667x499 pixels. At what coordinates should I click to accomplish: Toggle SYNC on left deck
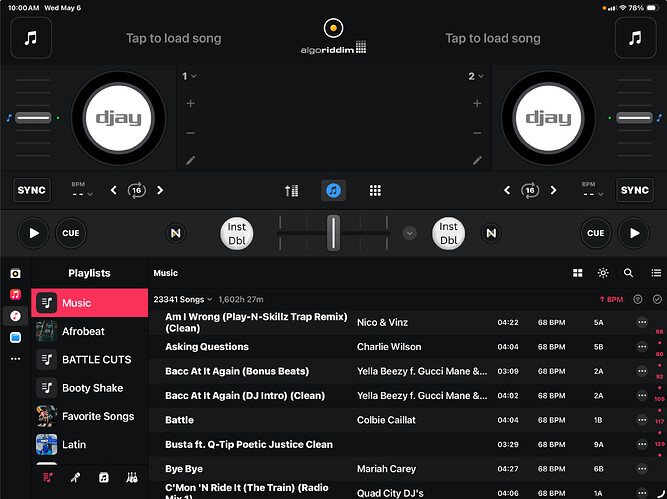32,190
